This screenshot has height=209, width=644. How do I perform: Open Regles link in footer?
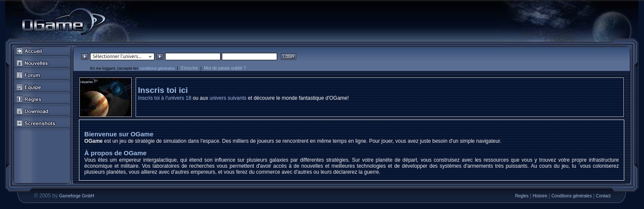tap(522, 196)
